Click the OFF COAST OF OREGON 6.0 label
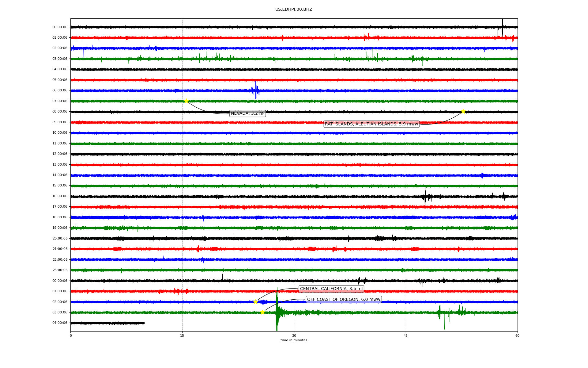Screen dimensions: 588x368 [344, 299]
